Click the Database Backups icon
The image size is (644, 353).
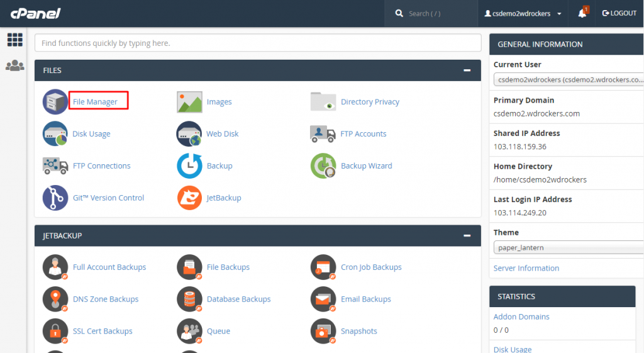189,299
